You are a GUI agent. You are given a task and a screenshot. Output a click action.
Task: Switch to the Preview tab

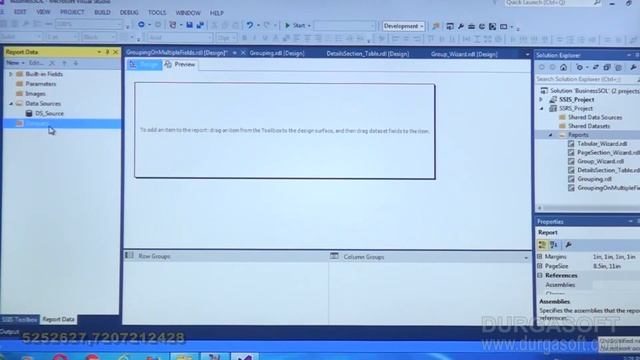(x=180, y=64)
